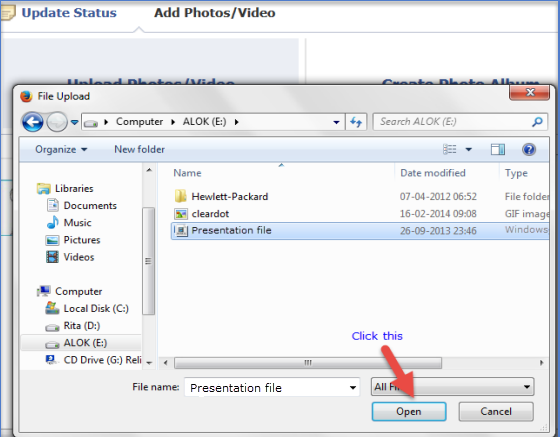The image size is (560, 437).
Task: Click New folder in the toolbar
Action: click(139, 149)
